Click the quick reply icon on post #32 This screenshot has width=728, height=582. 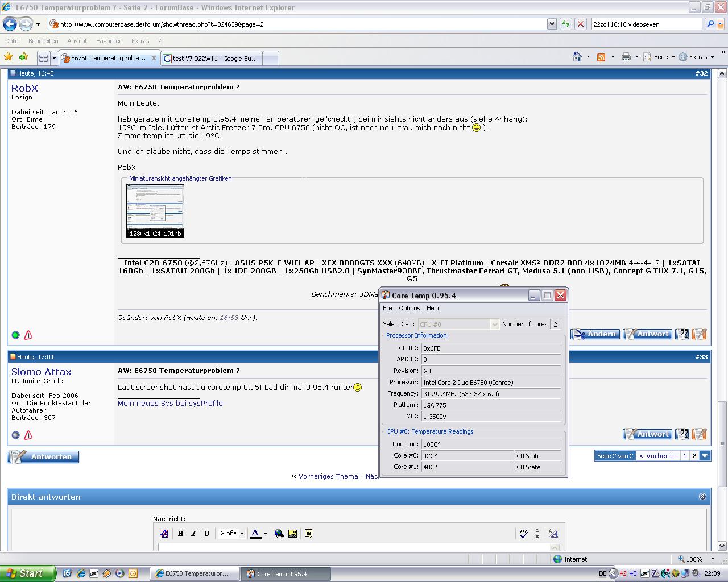pyautogui.click(x=700, y=334)
